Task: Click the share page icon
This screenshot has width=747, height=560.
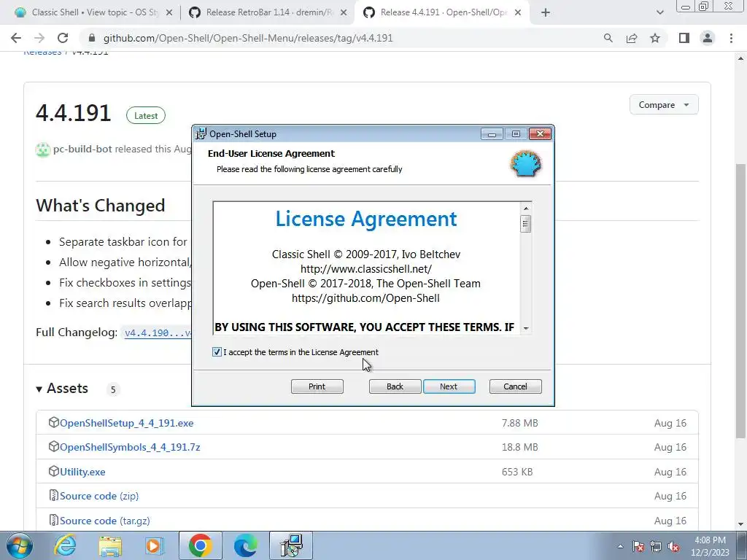Action: (632, 38)
